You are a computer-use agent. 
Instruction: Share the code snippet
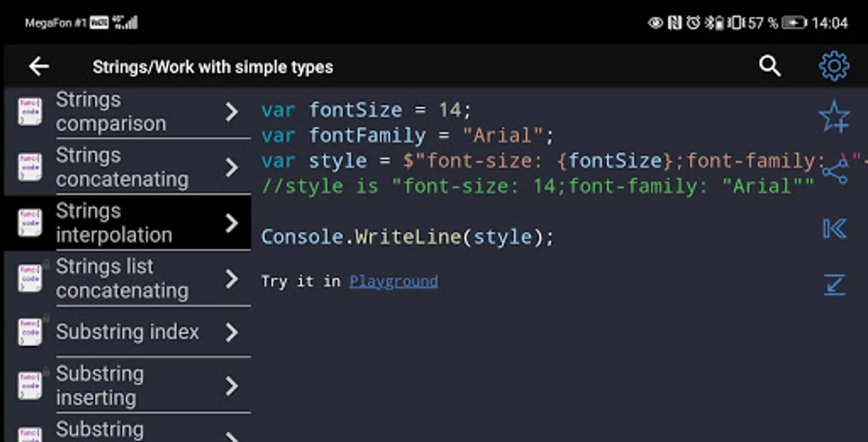click(835, 172)
